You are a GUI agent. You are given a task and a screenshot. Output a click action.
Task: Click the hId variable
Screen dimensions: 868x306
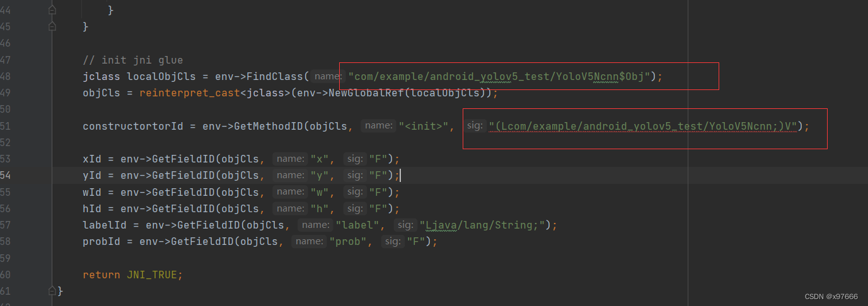coord(92,208)
